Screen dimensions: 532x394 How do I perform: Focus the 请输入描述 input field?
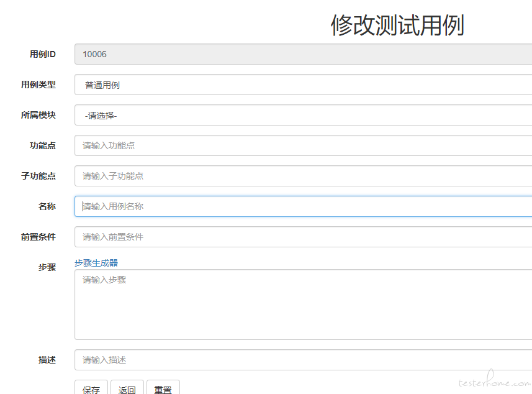point(304,360)
